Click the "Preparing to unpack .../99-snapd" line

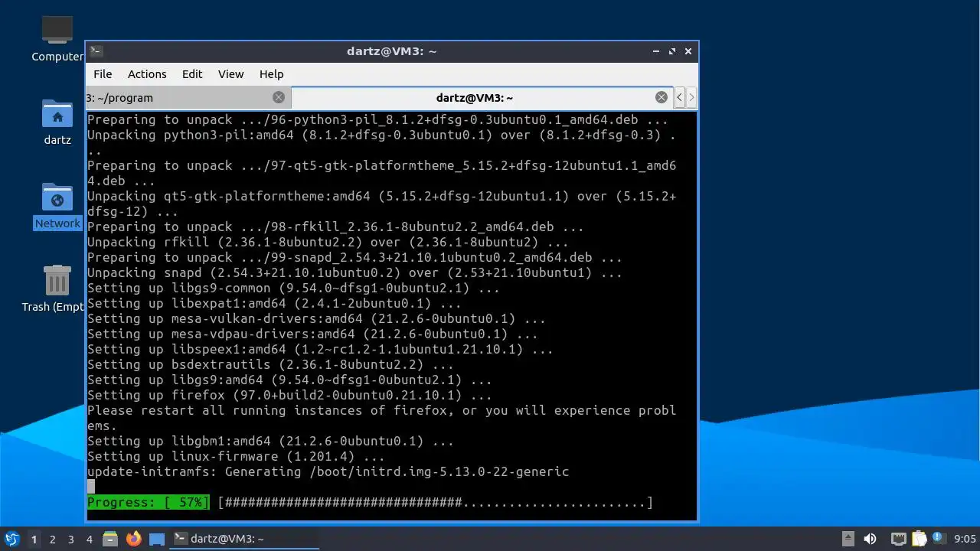tap(354, 258)
